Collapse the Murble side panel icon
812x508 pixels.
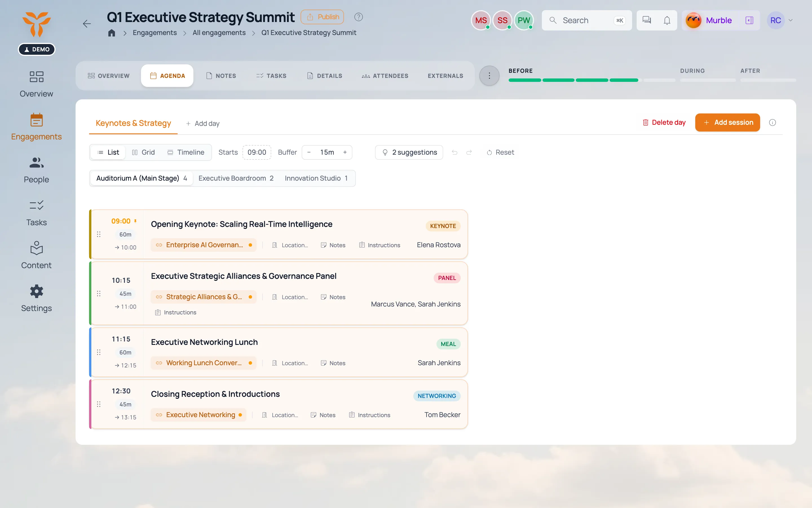749,20
